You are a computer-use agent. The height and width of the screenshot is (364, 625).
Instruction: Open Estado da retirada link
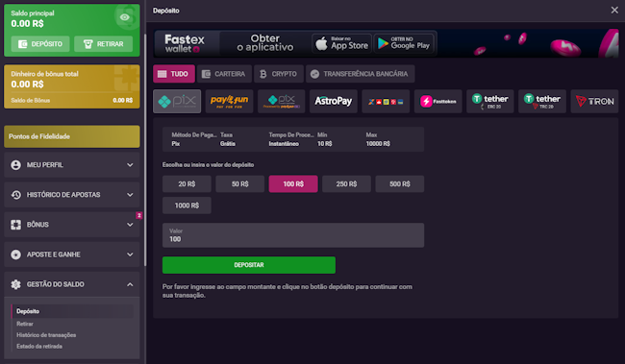pos(39,346)
